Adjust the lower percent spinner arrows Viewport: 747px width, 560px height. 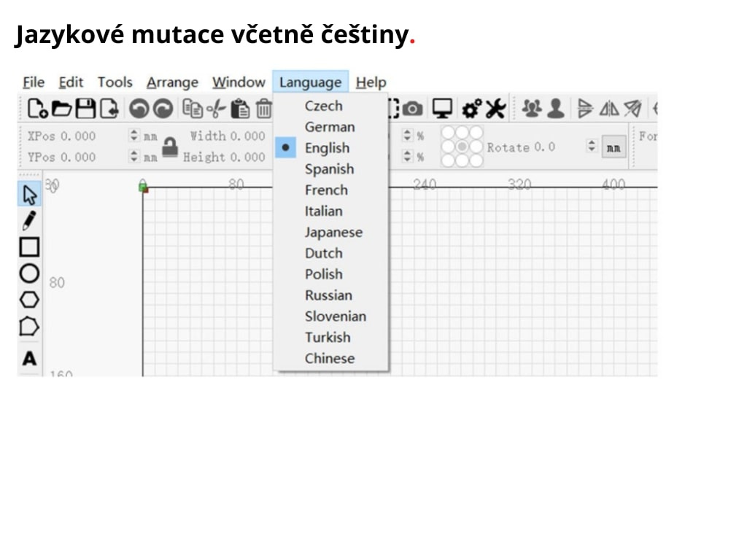coord(407,156)
